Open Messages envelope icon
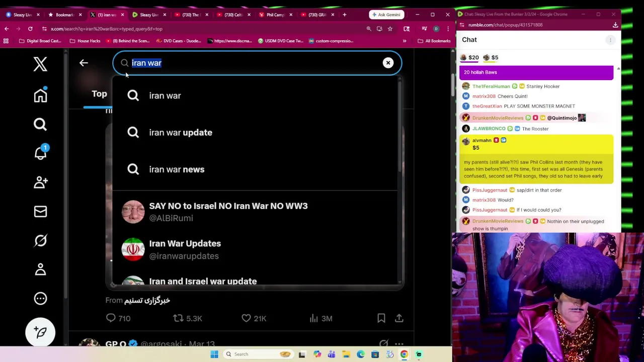 40,212
